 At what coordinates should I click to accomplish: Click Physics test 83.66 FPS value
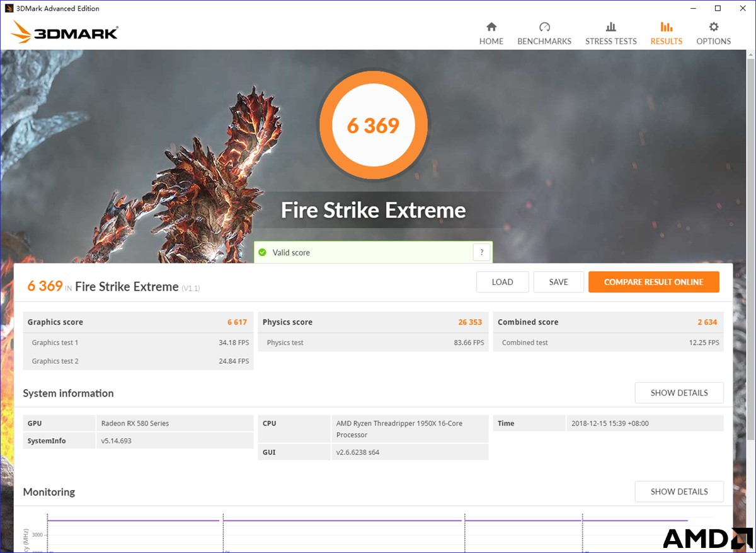click(469, 343)
